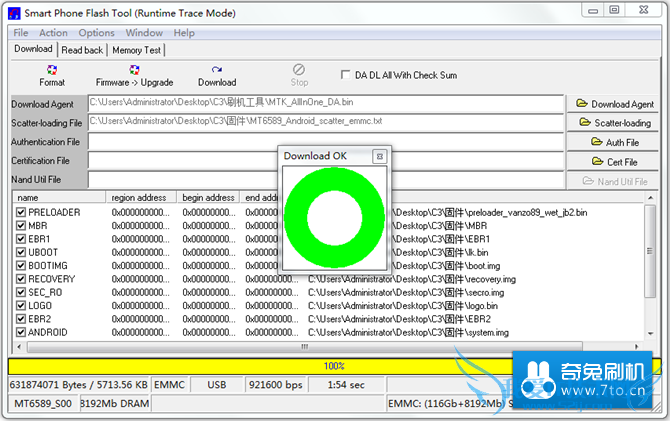
Task: Click the yellow 100% progress bar
Action: 334,366
